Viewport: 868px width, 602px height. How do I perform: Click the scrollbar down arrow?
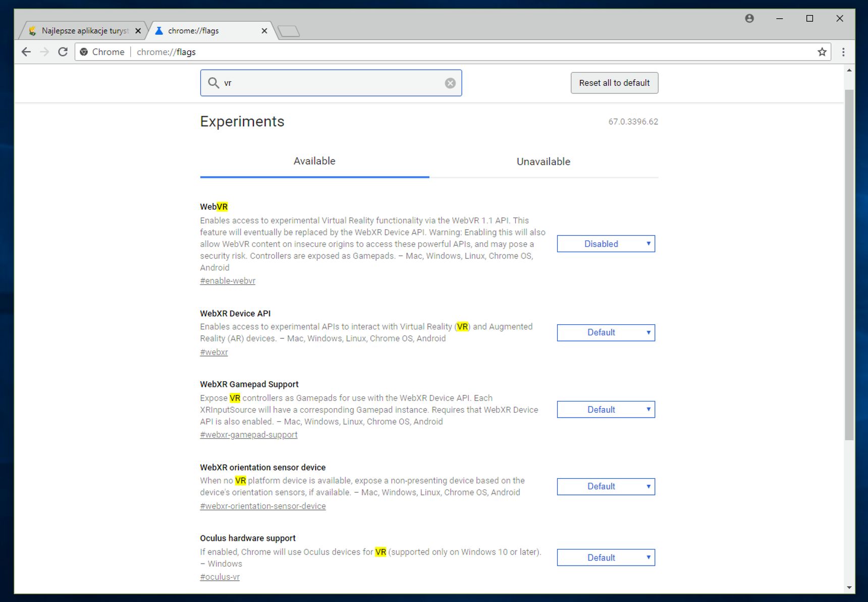click(849, 588)
